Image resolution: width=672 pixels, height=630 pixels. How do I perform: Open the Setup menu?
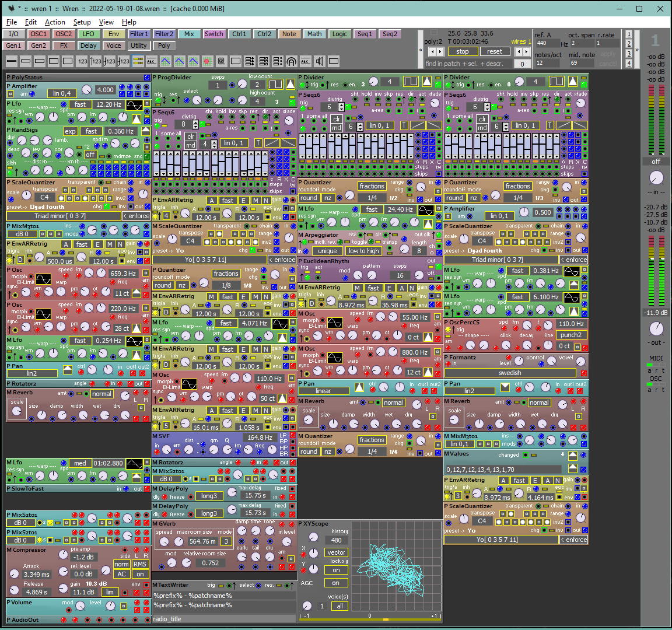(82, 22)
